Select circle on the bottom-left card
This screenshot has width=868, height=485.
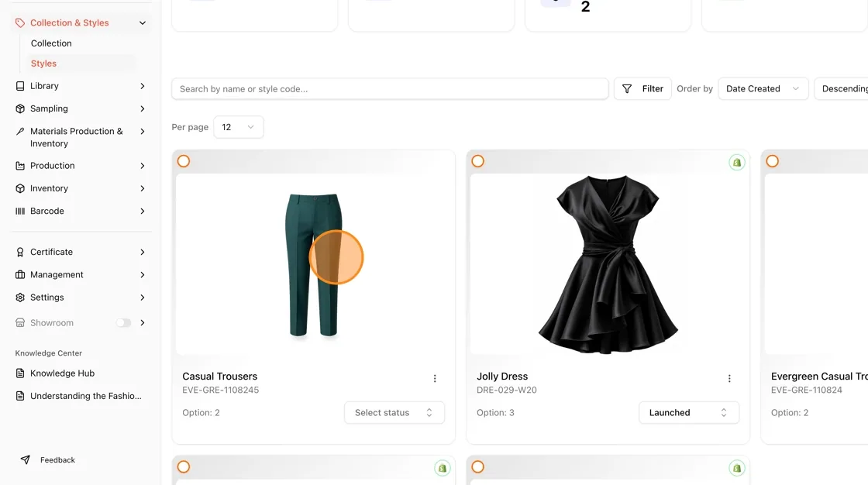tap(183, 466)
